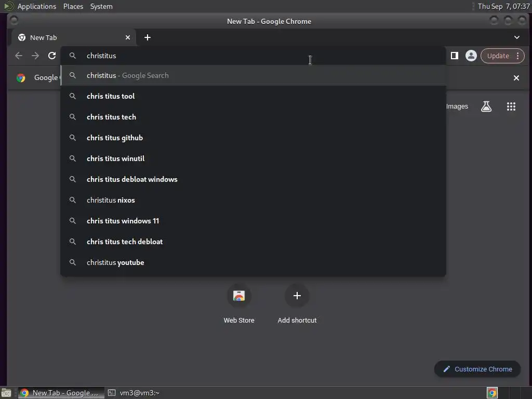
Task: Open the Chrome three-dot menu
Action: [518, 56]
